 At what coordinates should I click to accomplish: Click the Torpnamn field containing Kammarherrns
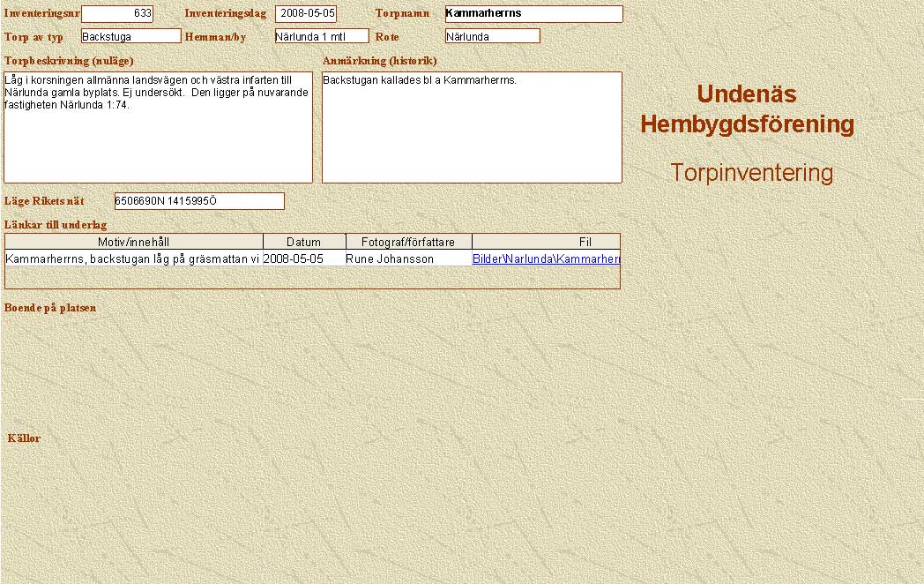pyautogui.click(x=533, y=14)
